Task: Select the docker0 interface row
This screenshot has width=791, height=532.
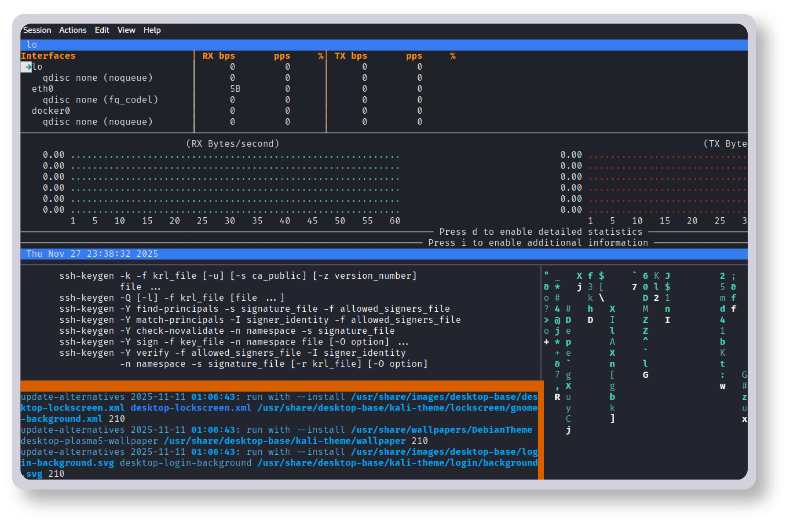Action: coord(51,111)
